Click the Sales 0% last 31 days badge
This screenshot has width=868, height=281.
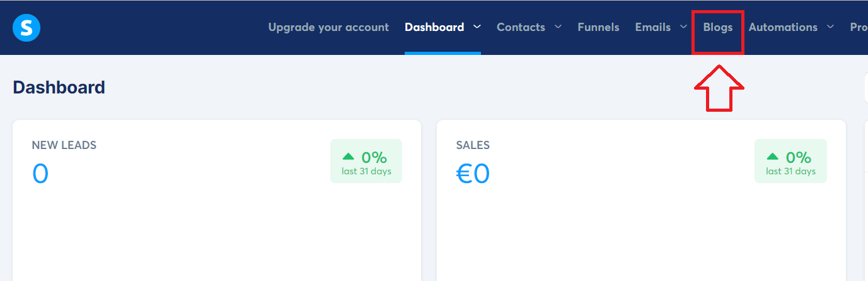point(790,161)
